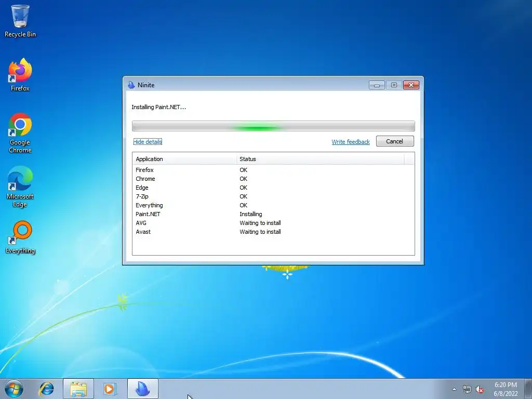Image resolution: width=532 pixels, height=399 pixels.
Task: Select the 7-Zip row in list
Action: (x=273, y=196)
